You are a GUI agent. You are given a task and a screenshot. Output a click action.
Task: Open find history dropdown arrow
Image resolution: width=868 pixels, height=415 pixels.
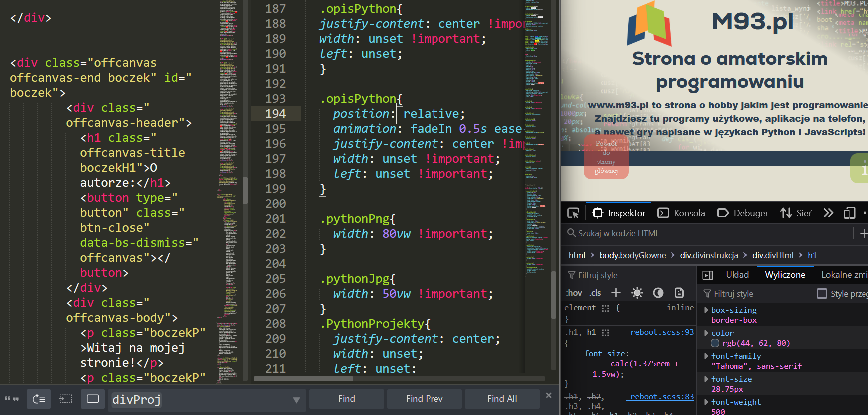[296, 400]
